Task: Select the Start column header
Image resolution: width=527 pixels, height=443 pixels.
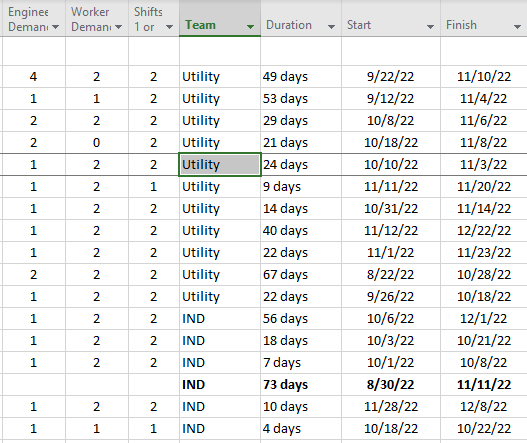Action: click(391, 18)
